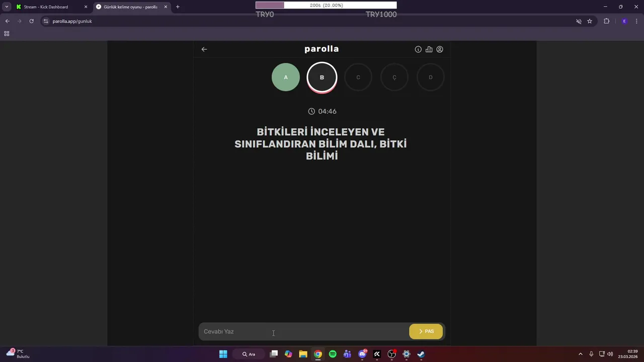Select the letter A circle
The width and height of the screenshot is (644, 362).
point(286,77)
